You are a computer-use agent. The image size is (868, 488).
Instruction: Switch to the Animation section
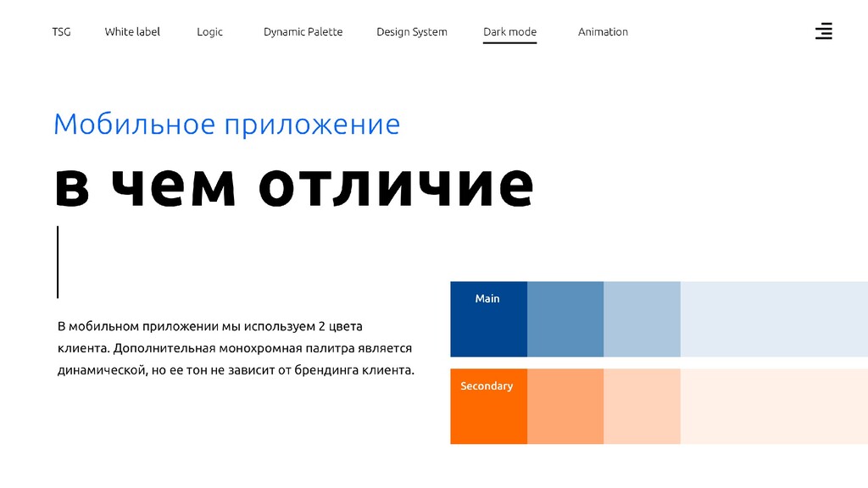coord(603,32)
